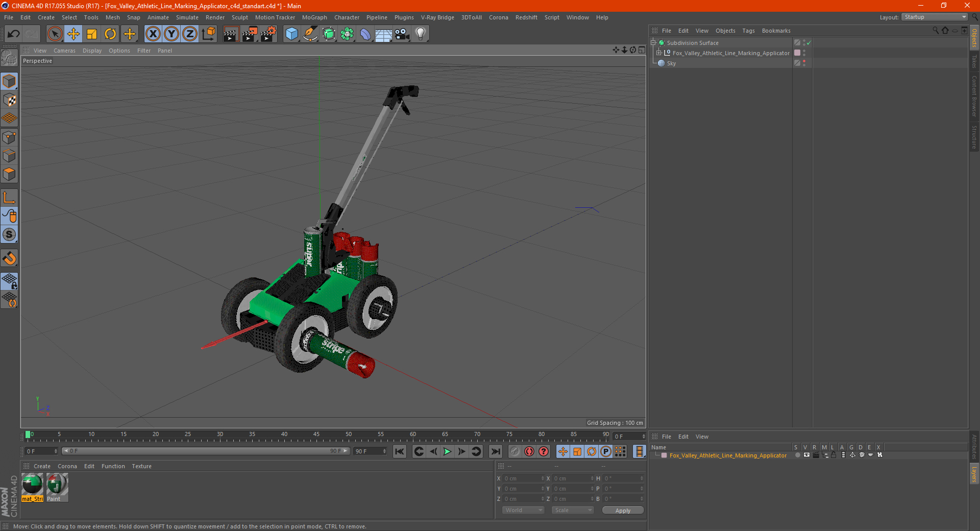This screenshot has width=980, height=531.
Task: Open the Simulate menu
Action: [x=187, y=17]
